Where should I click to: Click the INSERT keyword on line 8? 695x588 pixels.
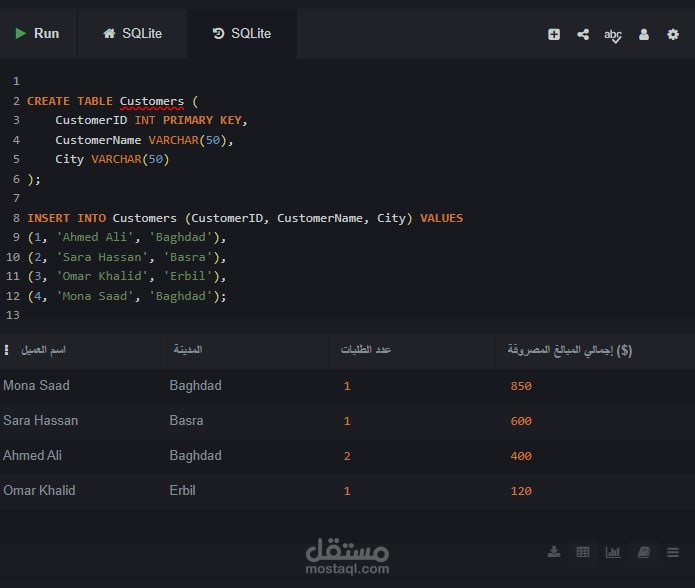(x=48, y=218)
